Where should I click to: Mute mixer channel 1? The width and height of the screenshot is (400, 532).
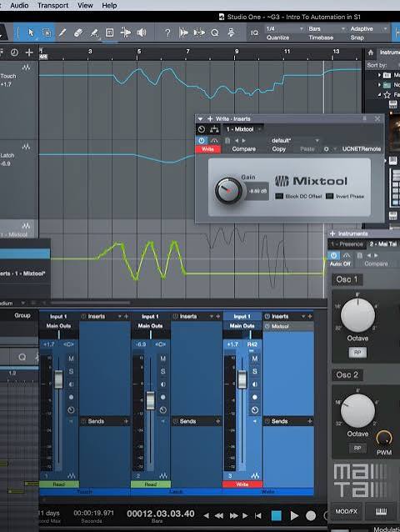71,359
